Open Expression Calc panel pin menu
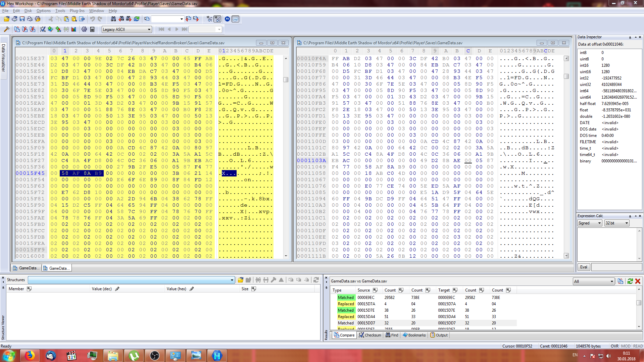Screen dimensions: 644x362 click(630, 216)
